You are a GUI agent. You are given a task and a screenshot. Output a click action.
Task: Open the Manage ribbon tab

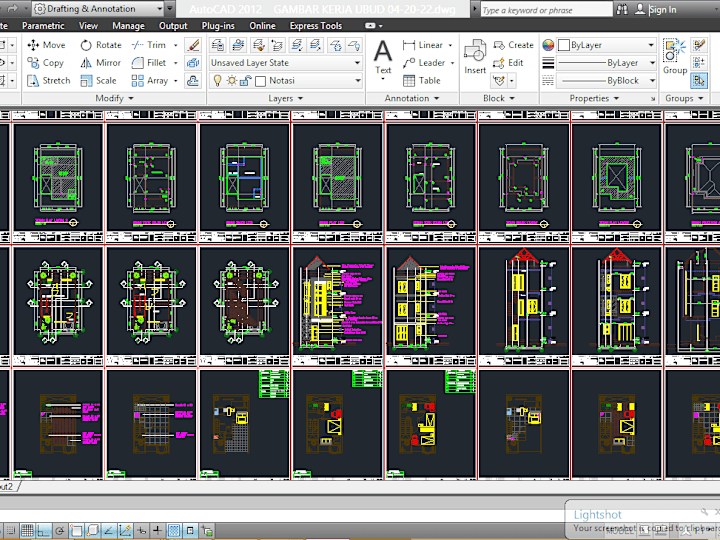pos(128,26)
